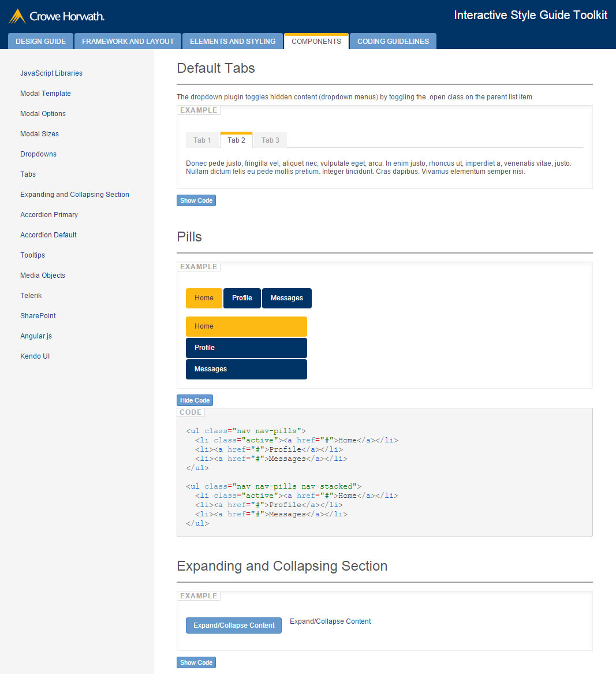This screenshot has width=616, height=674.
Task: Select Messages in the stacked pills list
Action: click(x=246, y=369)
